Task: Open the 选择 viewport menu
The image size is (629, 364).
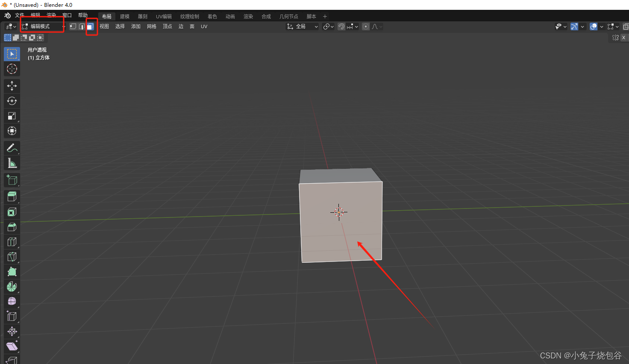Action: 120,26
